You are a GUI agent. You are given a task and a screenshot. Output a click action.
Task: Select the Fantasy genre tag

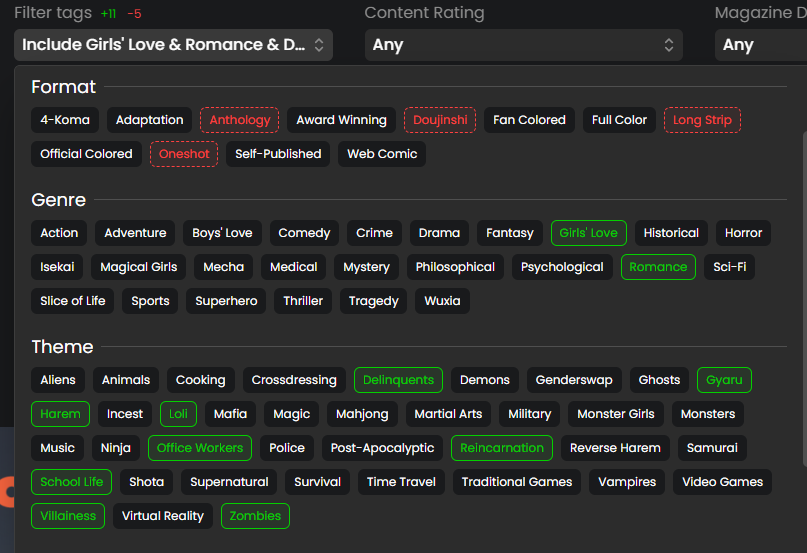510,233
